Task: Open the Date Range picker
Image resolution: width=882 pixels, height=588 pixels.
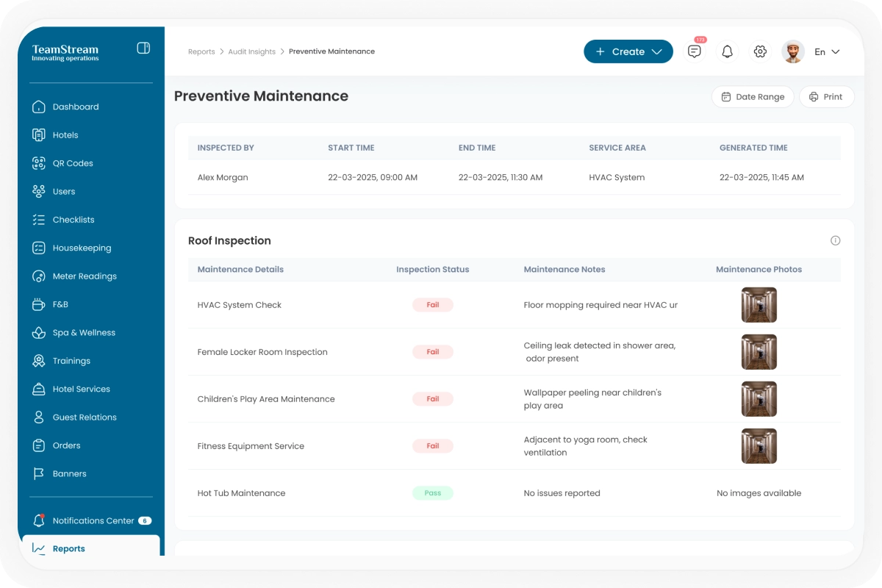Action: point(753,97)
